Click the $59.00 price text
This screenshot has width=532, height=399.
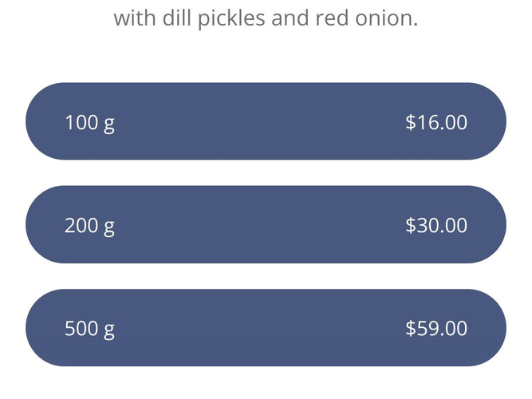(435, 328)
